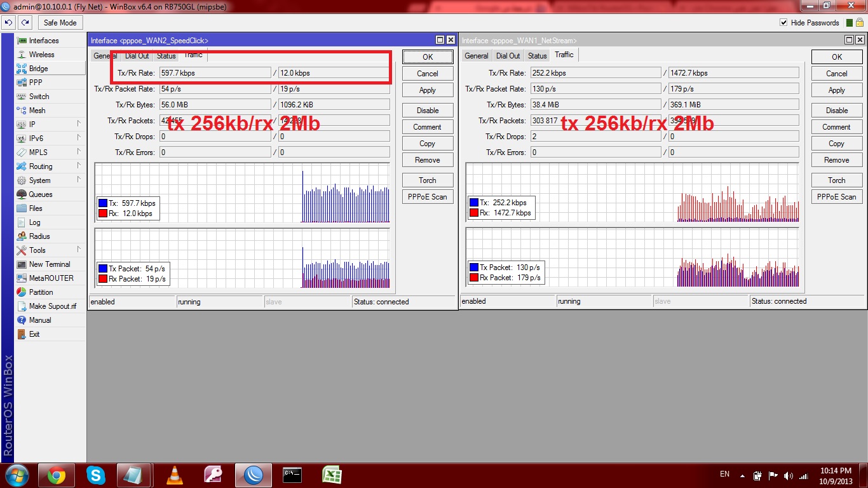The width and height of the screenshot is (868, 488).
Task: Open General tab in WAN1_NetStream window
Action: pos(477,56)
